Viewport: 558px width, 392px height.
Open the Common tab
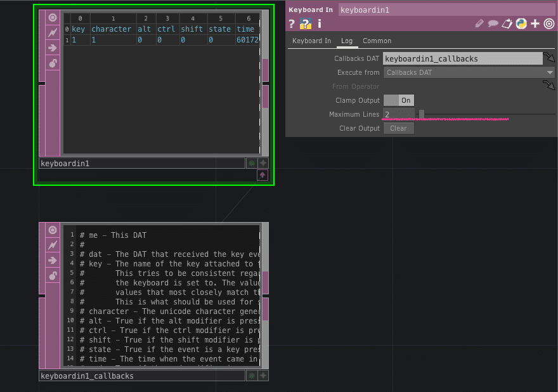[x=377, y=41]
